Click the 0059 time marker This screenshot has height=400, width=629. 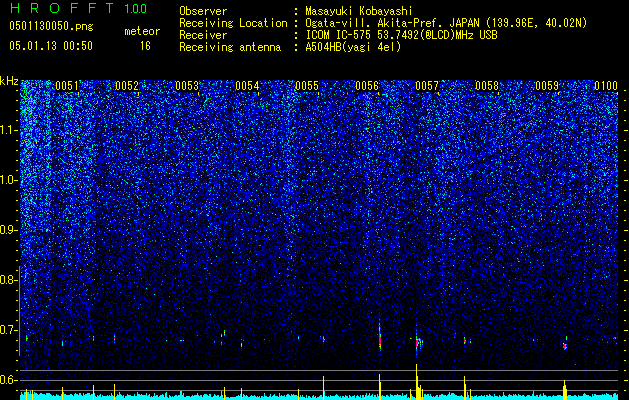point(547,86)
